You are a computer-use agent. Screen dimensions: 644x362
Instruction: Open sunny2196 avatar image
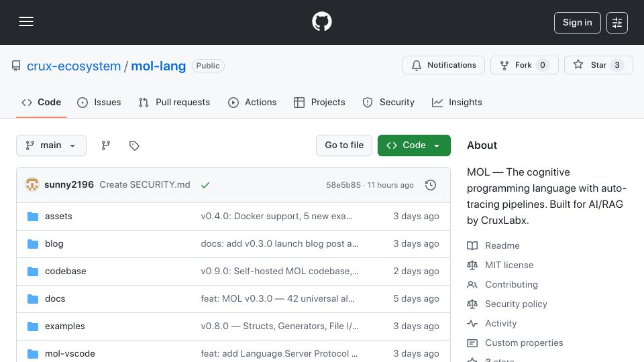(x=32, y=185)
